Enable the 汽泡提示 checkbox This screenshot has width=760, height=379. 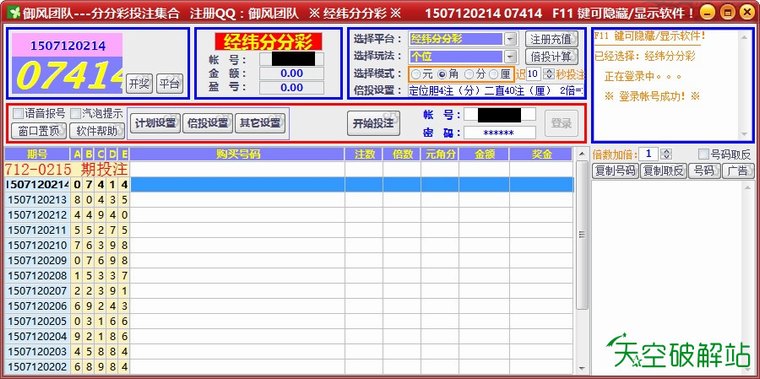click(x=75, y=113)
